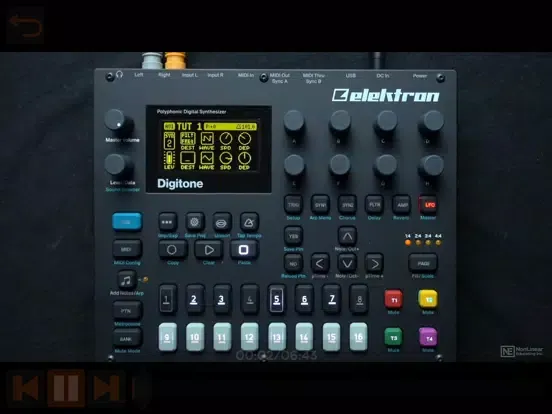552x414 pixels.
Task: Click the right arrow key
Action: click(374, 263)
